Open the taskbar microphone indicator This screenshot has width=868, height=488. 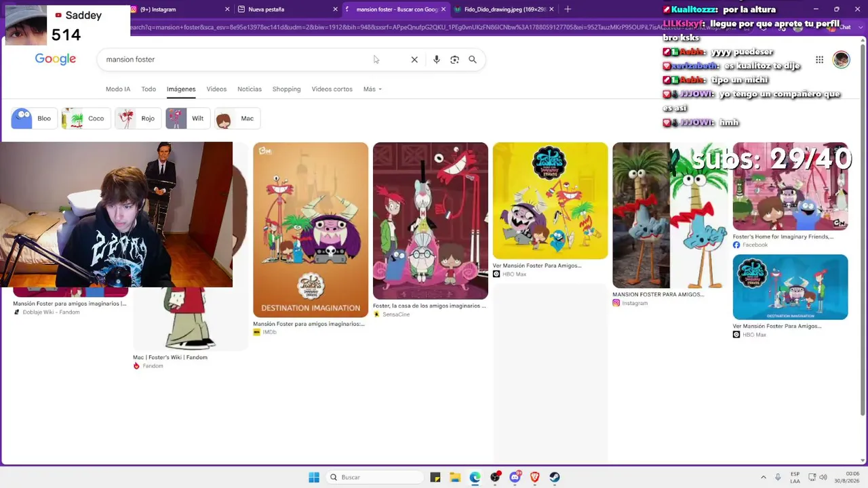point(778,477)
